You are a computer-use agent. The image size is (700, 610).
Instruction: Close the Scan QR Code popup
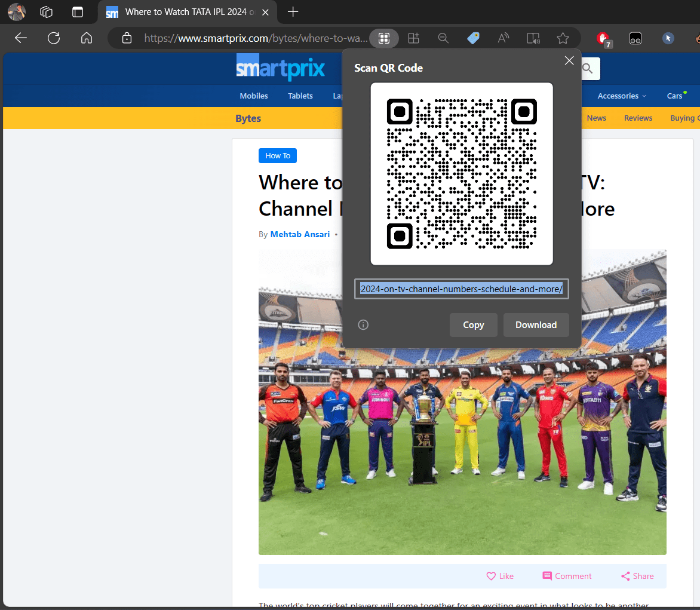coord(569,61)
